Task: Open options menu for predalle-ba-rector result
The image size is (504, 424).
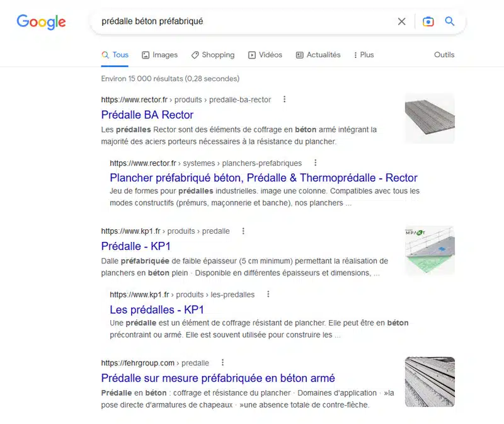Action: pos(284,100)
